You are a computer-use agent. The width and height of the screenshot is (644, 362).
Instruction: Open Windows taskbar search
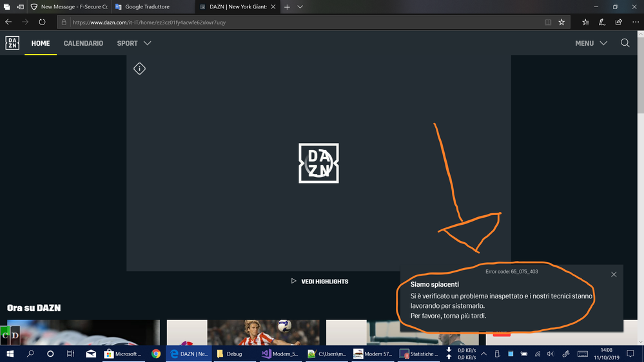(x=30, y=354)
